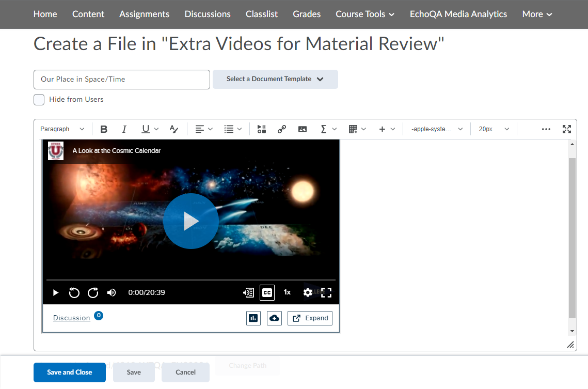Expand the Paragraph format dropdown
Viewport: 588px width, 389px height.
click(x=62, y=129)
